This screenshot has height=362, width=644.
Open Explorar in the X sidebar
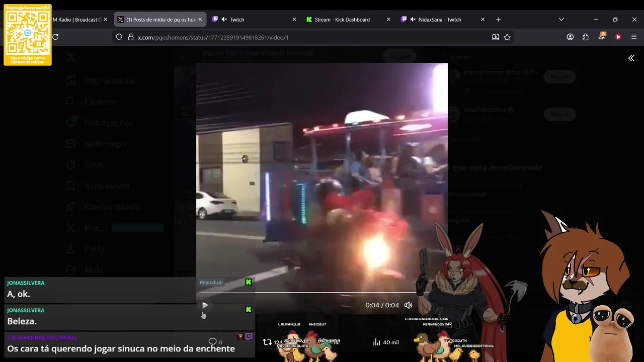(92, 102)
